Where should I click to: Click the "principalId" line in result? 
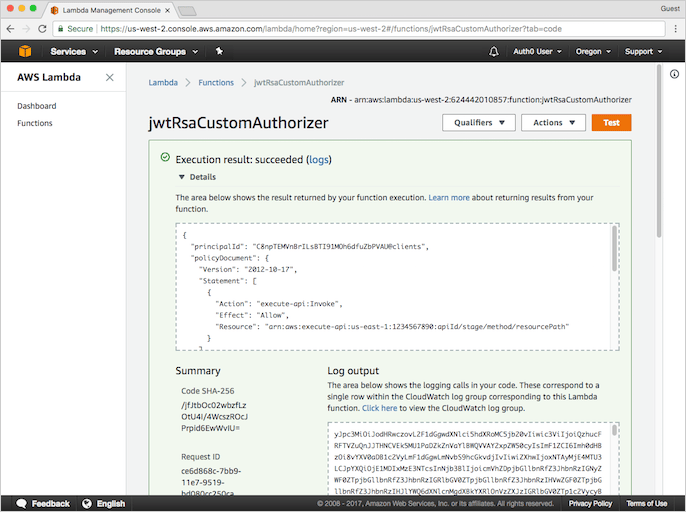pyautogui.click(x=309, y=247)
